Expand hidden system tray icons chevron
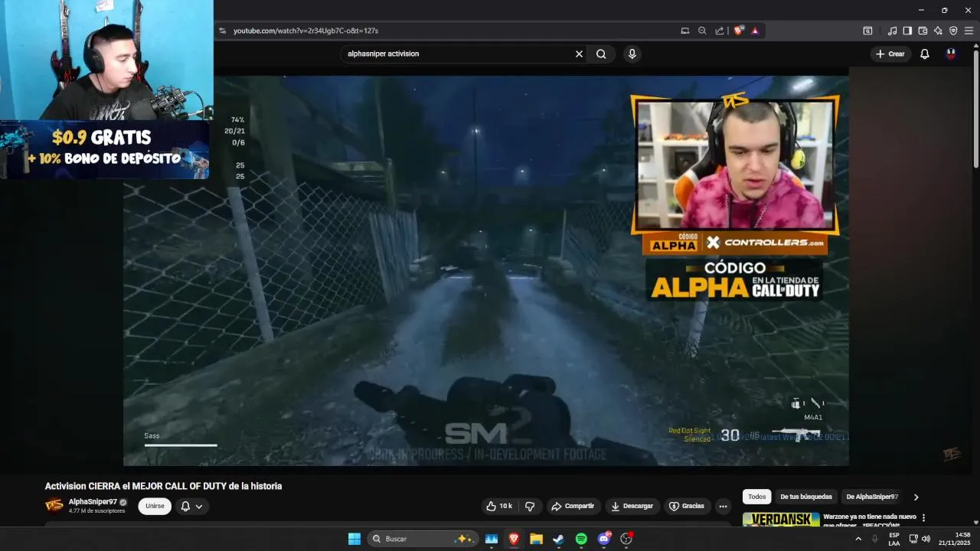The height and width of the screenshot is (551, 980). click(857, 539)
